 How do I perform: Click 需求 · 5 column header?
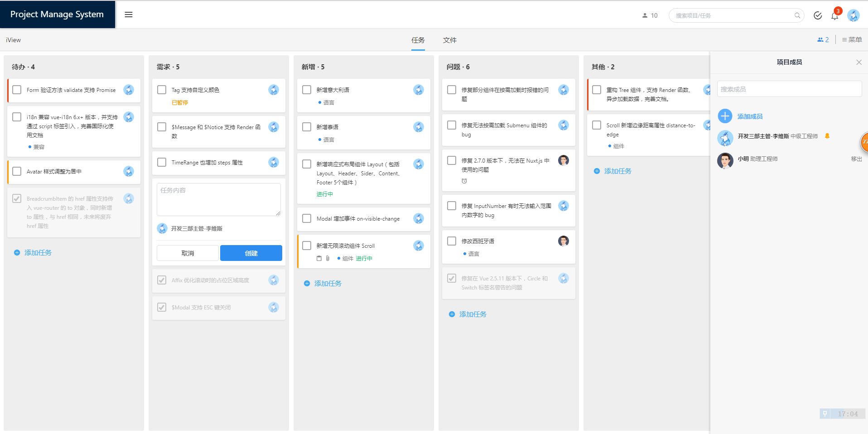[x=168, y=67]
